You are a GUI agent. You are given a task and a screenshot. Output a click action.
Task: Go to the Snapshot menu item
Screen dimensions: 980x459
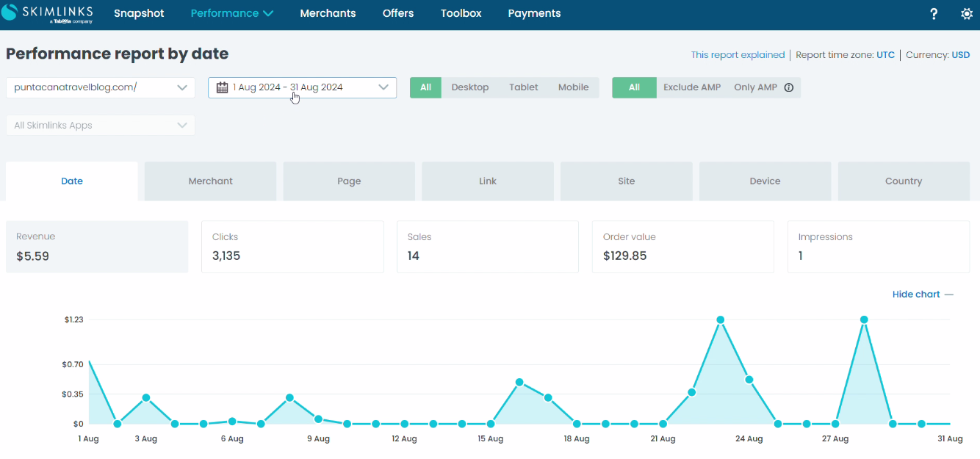[139, 13]
